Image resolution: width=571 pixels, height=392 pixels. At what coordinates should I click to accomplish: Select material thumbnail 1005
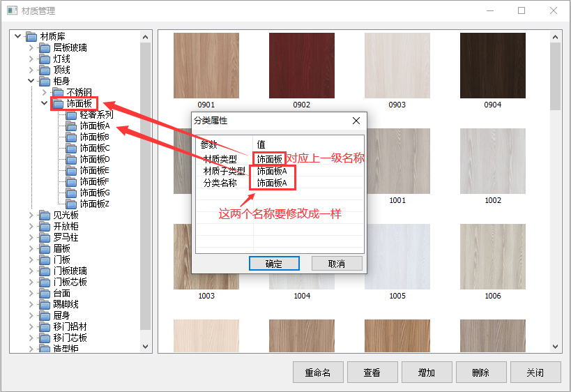pos(397,257)
